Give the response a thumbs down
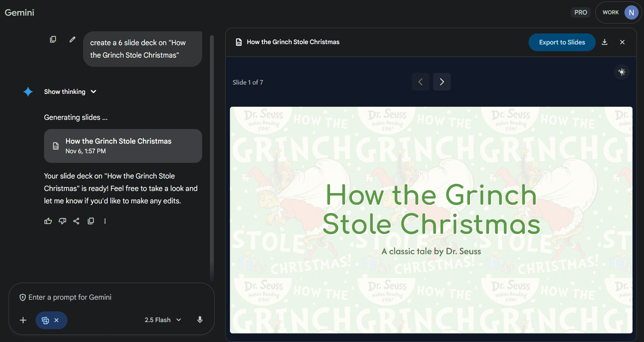The image size is (644, 342). click(x=63, y=221)
